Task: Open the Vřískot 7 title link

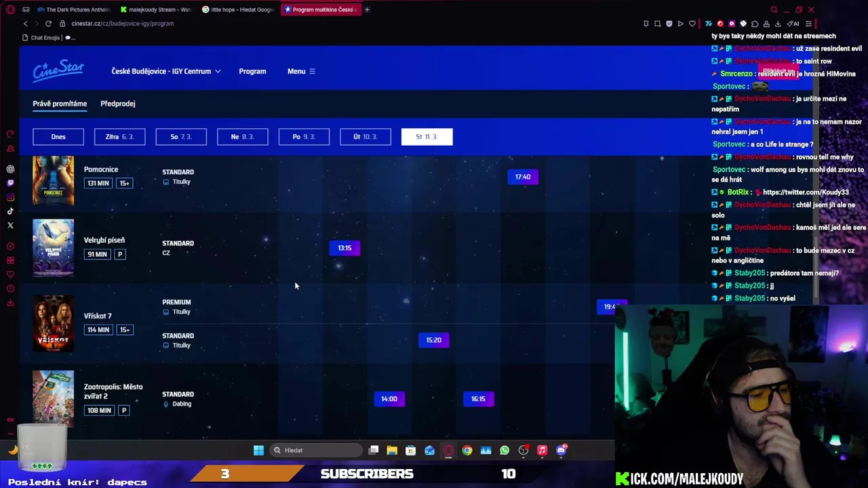Action: pyautogui.click(x=98, y=316)
